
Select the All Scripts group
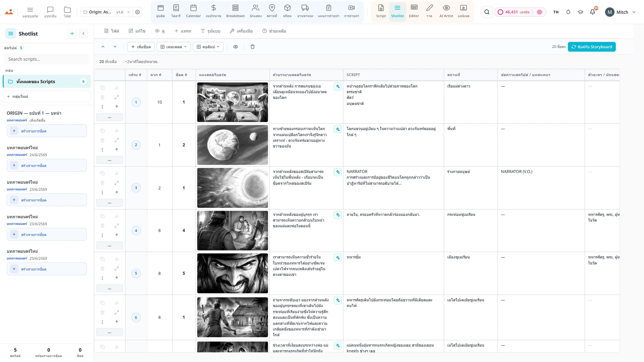pyautogui.click(x=47, y=81)
